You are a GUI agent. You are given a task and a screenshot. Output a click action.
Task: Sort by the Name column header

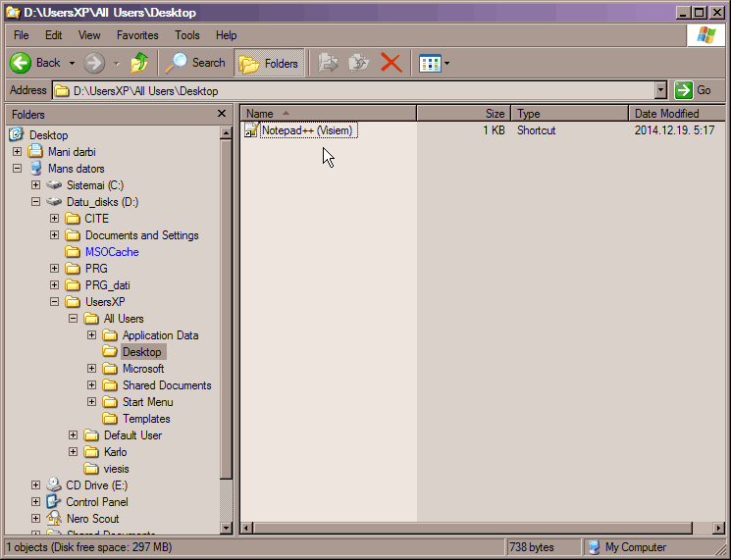point(329,113)
